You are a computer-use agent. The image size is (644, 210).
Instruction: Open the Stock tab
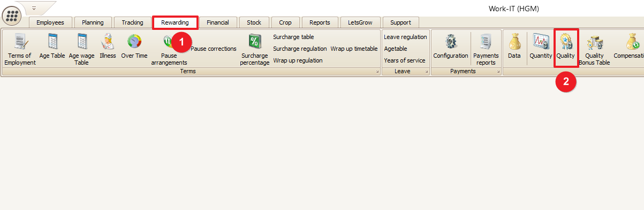pos(254,22)
